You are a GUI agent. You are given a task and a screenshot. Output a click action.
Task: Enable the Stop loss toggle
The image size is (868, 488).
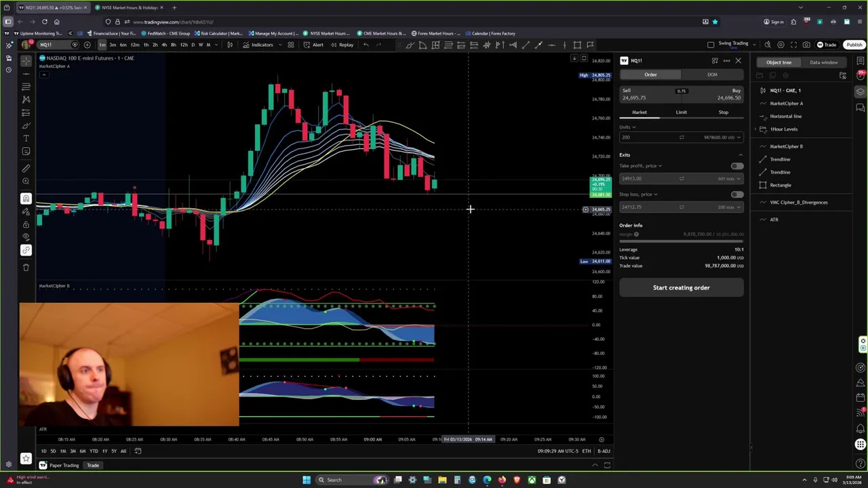click(x=736, y=195)
